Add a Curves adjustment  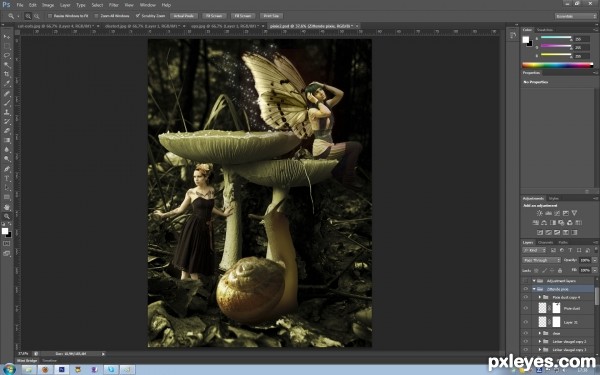[x=557, y=213]
